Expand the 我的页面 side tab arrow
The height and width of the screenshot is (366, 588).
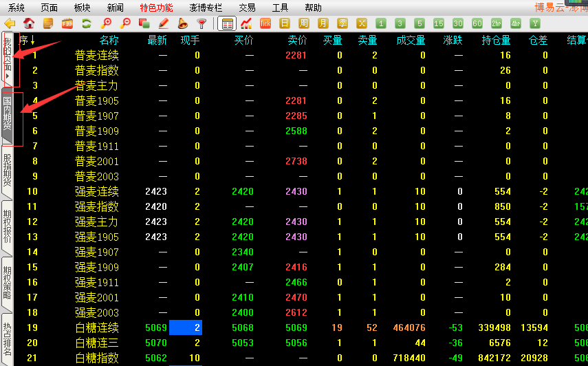[8, 76]
